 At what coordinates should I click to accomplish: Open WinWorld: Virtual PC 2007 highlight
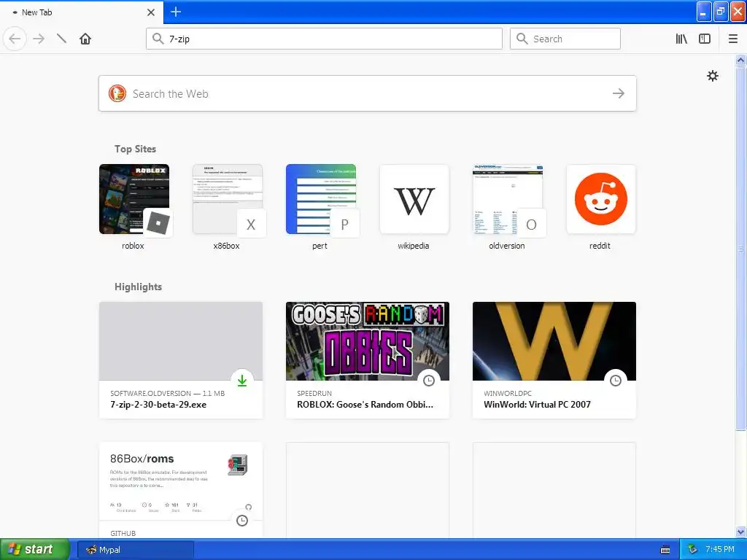(554, 360)
